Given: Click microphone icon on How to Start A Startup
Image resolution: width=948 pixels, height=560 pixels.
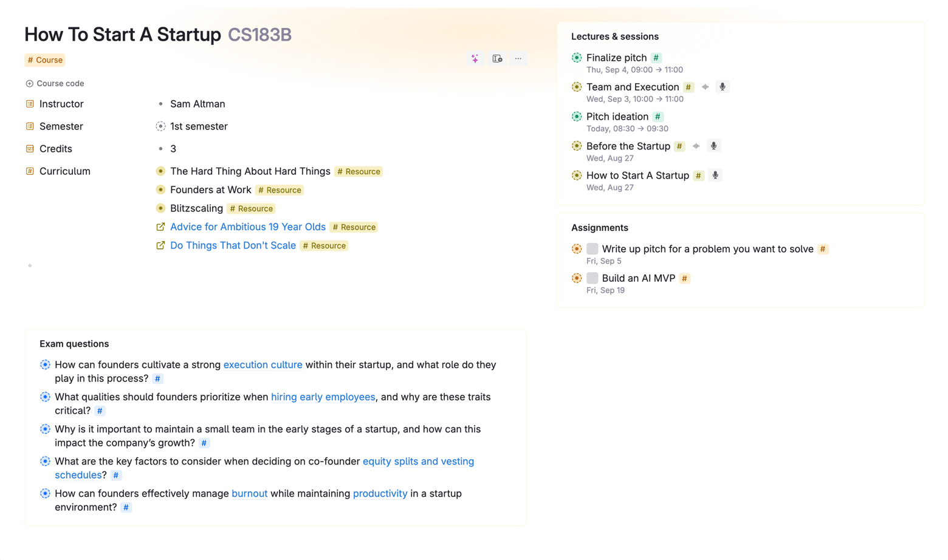Looking at the screenshot, I should point(715,176).
